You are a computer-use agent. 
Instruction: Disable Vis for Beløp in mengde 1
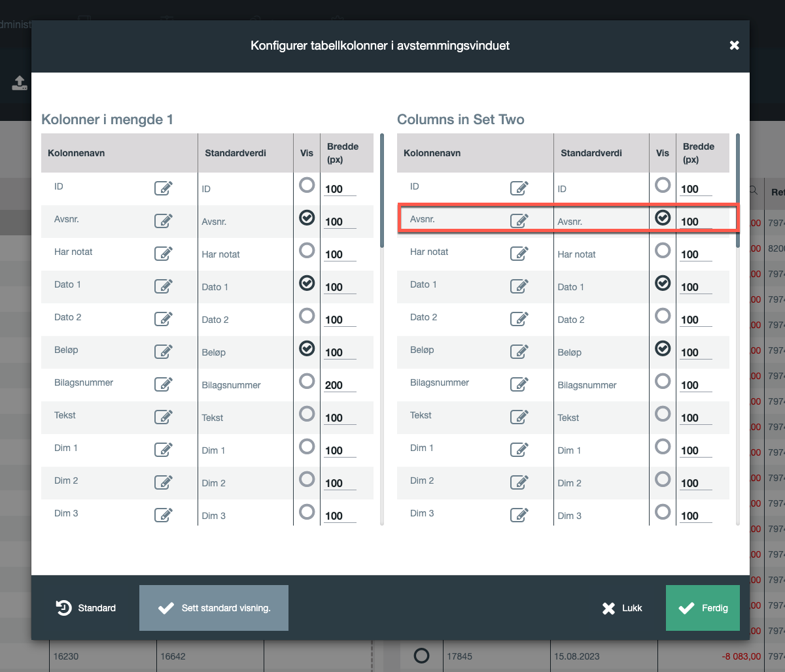pyautogui.click(x=307, y=349)
